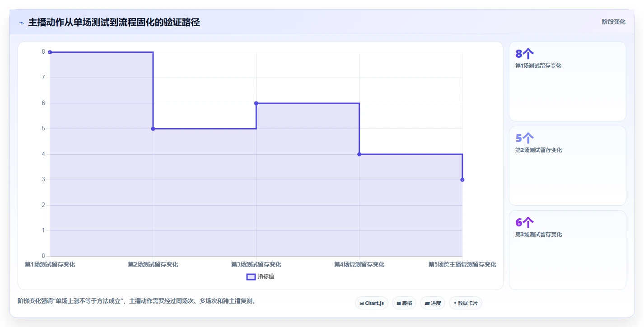This screenshot has width=644, height=327.
Task: Click the data point for 第1场测试留存变化
Action: pos(50,52)
